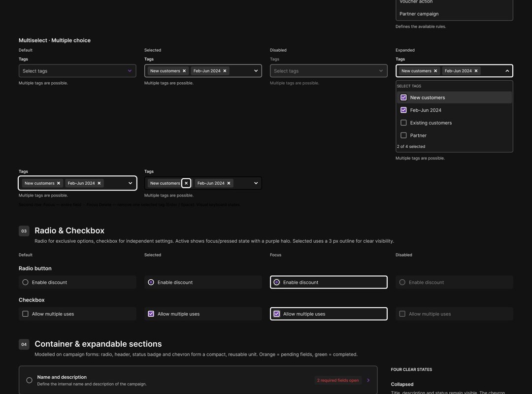Select Enable discount radio under Default
Viewport: 532px width, 394px height.
tap(25, 282)
